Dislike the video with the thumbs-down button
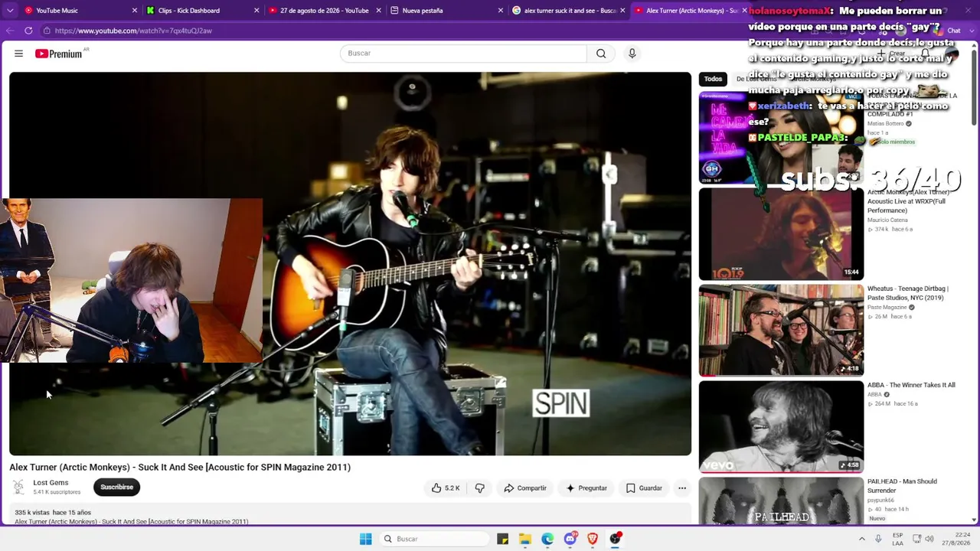The height and width of the screenshot is (551, 980). point(480,488)
